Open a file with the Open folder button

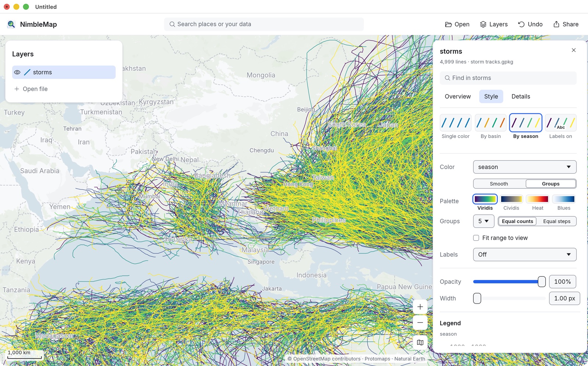pyautogui.click(x=457, y=24)
